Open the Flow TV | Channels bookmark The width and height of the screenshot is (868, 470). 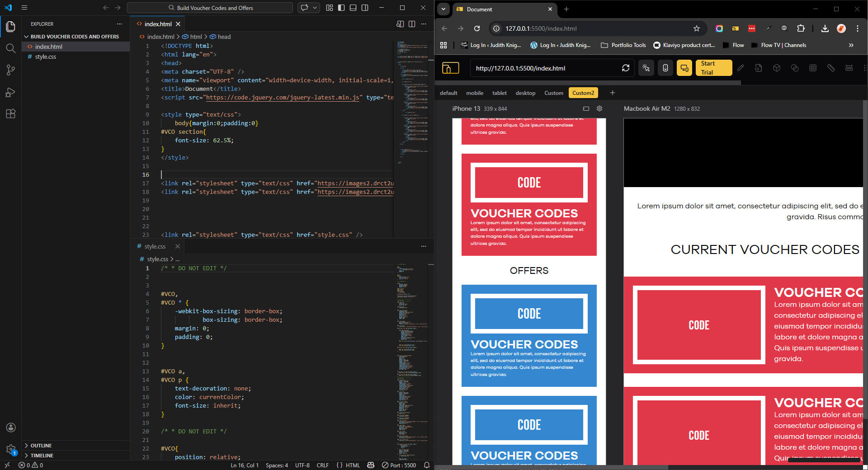coord(778,45)
